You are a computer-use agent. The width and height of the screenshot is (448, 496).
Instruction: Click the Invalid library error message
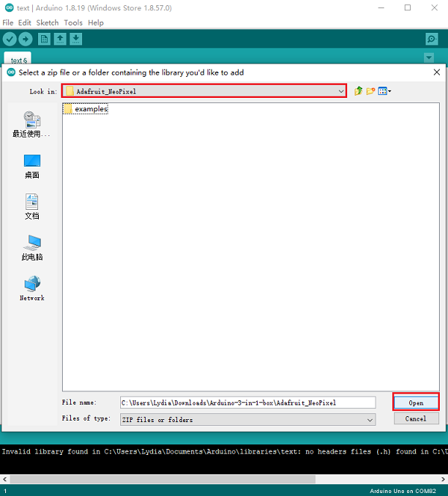[224, 451]
